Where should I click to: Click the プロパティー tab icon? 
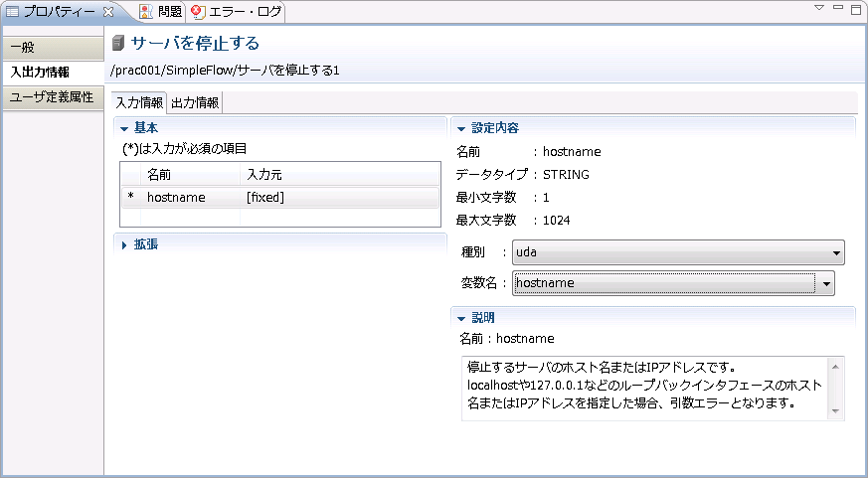12,12
